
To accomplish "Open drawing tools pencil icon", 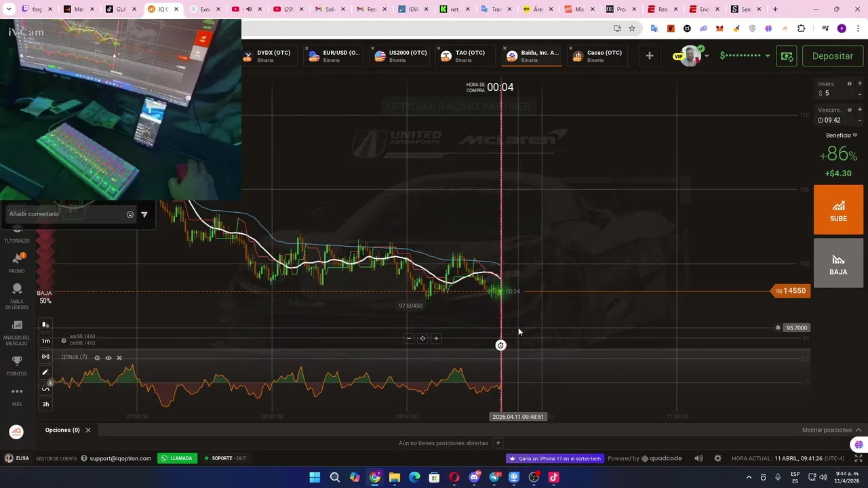I will (45, 372).
